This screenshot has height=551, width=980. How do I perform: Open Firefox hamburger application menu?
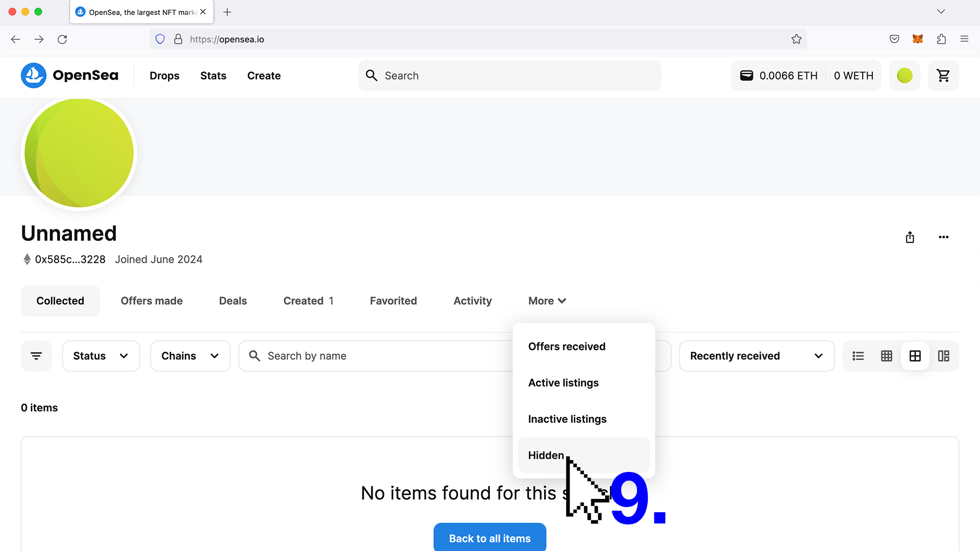click(964, 39)
